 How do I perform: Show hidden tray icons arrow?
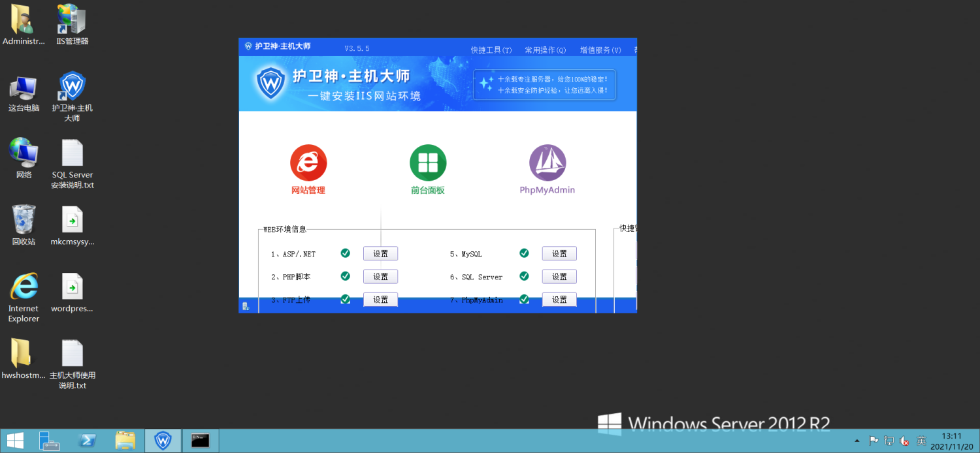tap(857, 441)
